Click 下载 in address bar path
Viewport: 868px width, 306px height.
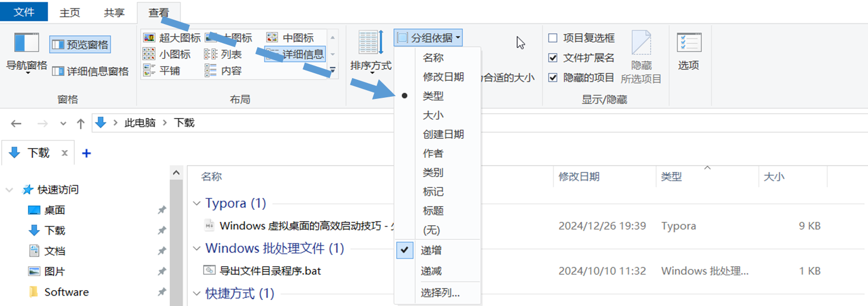pyautogui.click(x=184, y=123)
